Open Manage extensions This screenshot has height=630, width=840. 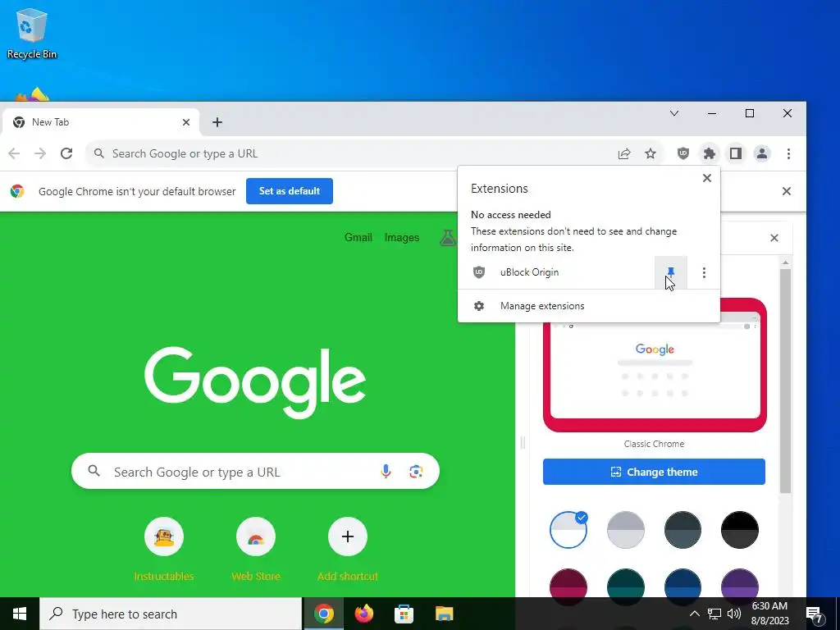(588, 306)
